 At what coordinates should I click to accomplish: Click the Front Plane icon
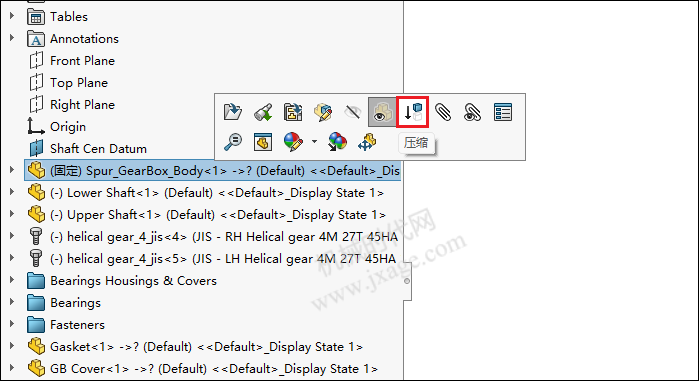click(36, 61)
